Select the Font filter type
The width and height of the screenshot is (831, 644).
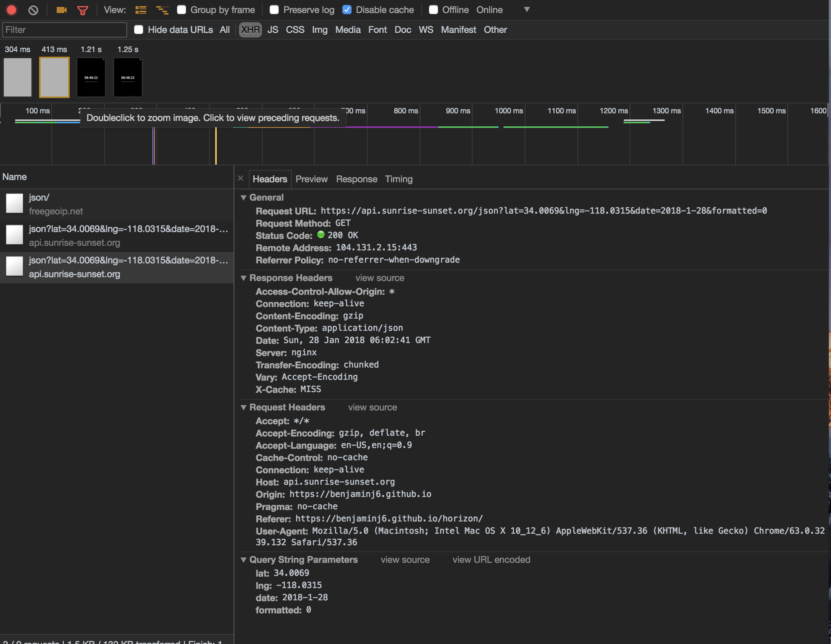coord(378,30)
